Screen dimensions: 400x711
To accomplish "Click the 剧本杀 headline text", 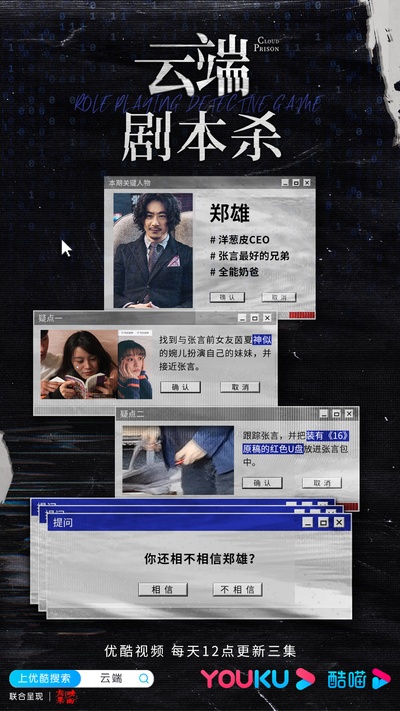I will pos(202,137).
